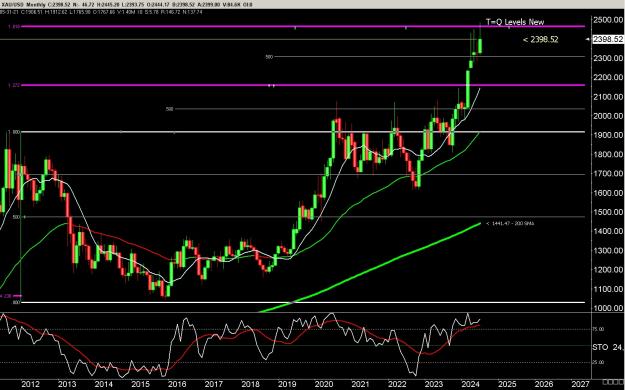Click the 1500.00 price axis label

pos(608,212)
